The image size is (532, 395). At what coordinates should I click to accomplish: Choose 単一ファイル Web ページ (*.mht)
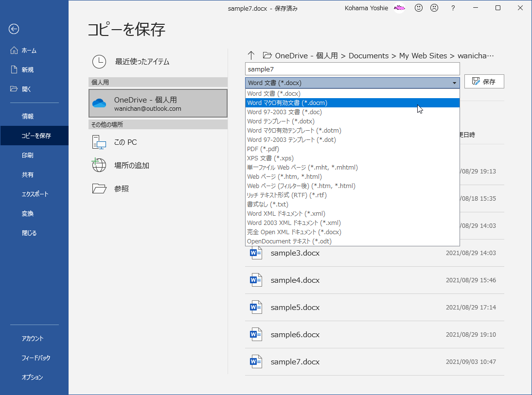(x=352, y=168)
